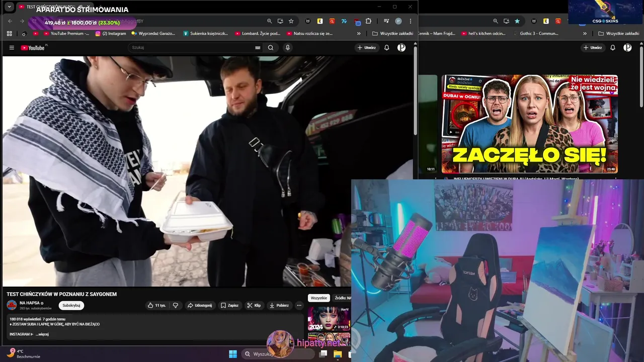Image resolution: width=644 pixels, height=362 pixels.
Task: Click the install app icon in the left address bar
Action: click(280, 21)
